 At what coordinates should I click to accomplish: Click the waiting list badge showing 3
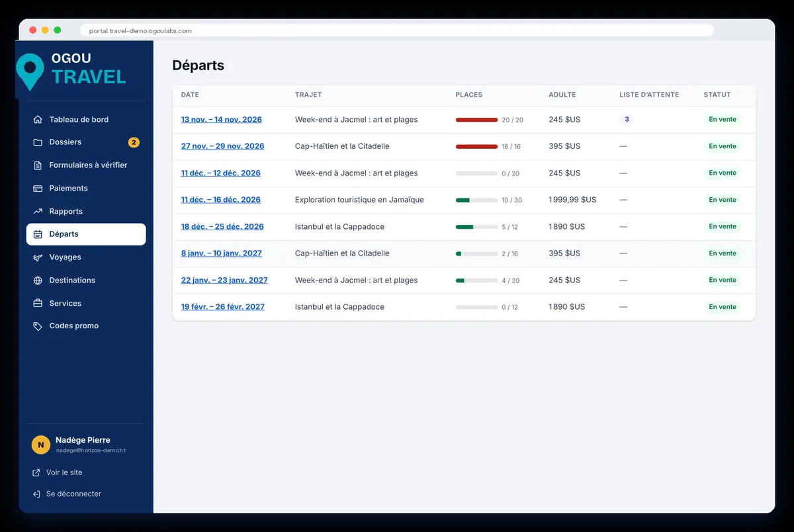click(627, 120)
